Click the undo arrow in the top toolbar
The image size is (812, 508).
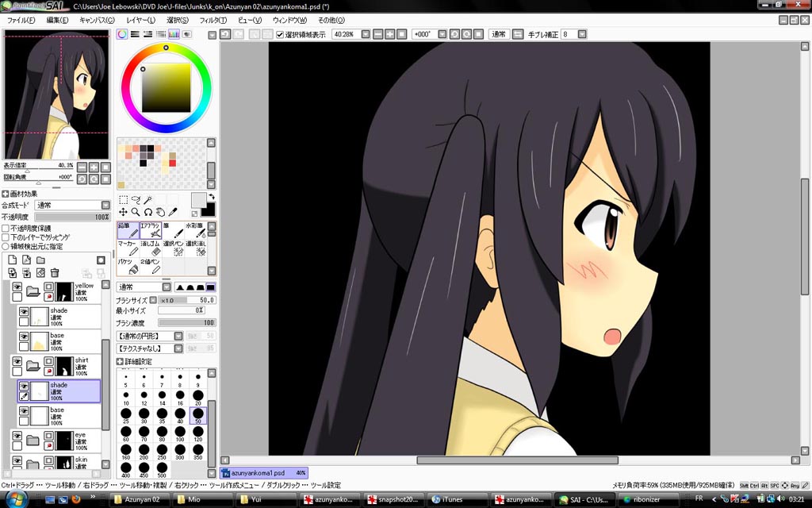coord(225,34)
